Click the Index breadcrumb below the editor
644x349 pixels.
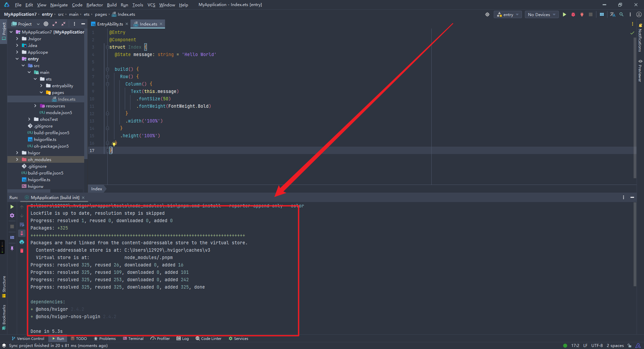(97, 189)
